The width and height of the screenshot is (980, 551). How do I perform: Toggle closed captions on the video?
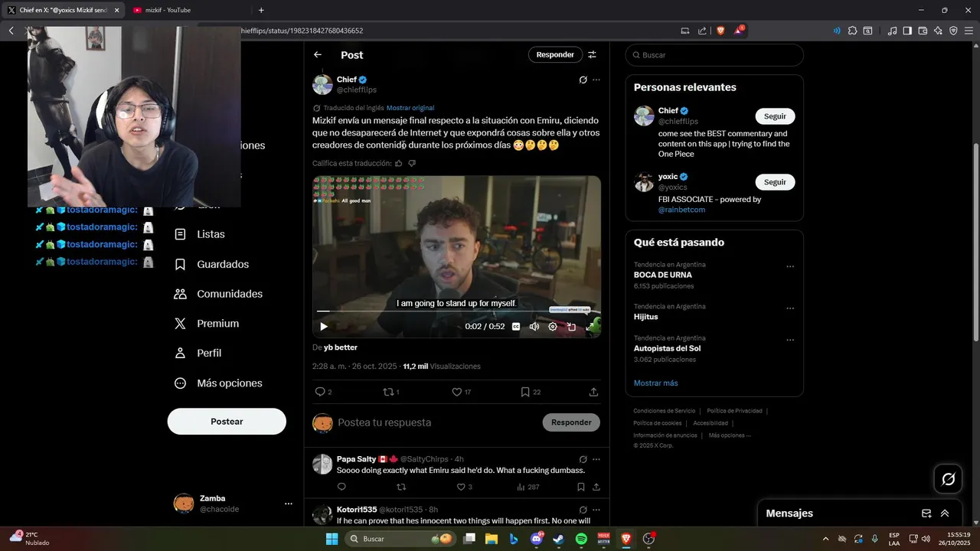516,327
